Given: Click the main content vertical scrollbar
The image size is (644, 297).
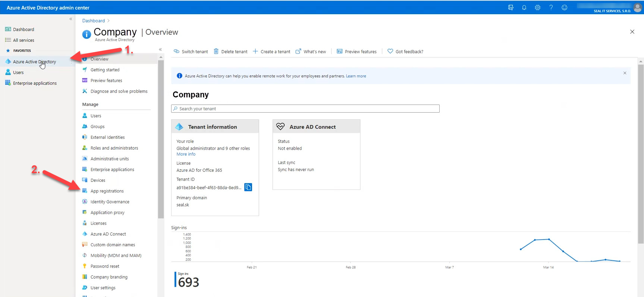Looking at the screenshot, I should pos(641,154).
